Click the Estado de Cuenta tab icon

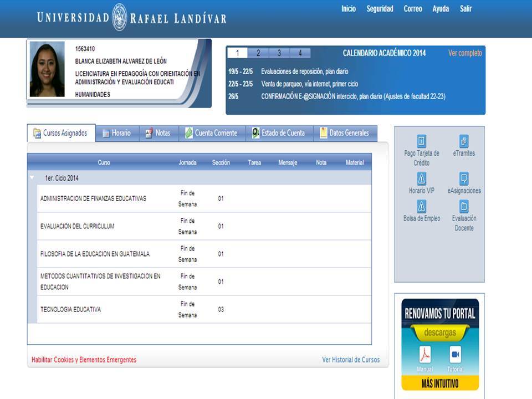(x=255, y=133)
